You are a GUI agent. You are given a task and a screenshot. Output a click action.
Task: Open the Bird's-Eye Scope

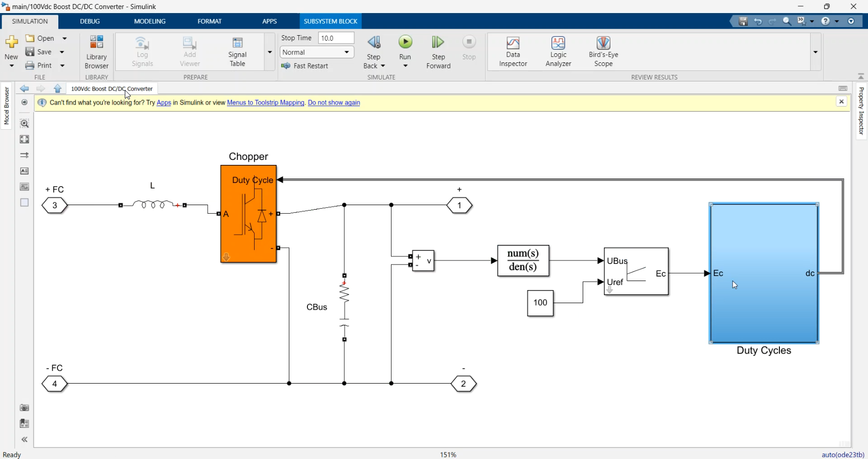pyautogui.click(x=603, y=52)
